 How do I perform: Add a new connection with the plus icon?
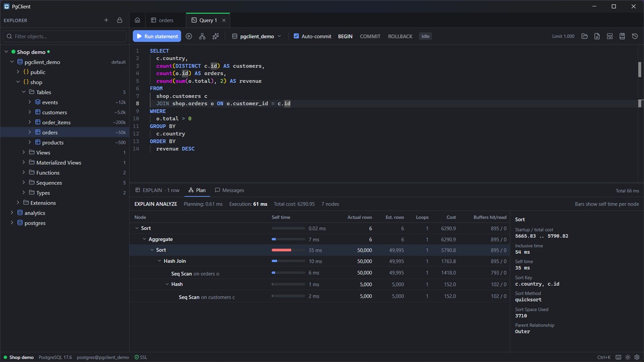pos(106,20)
